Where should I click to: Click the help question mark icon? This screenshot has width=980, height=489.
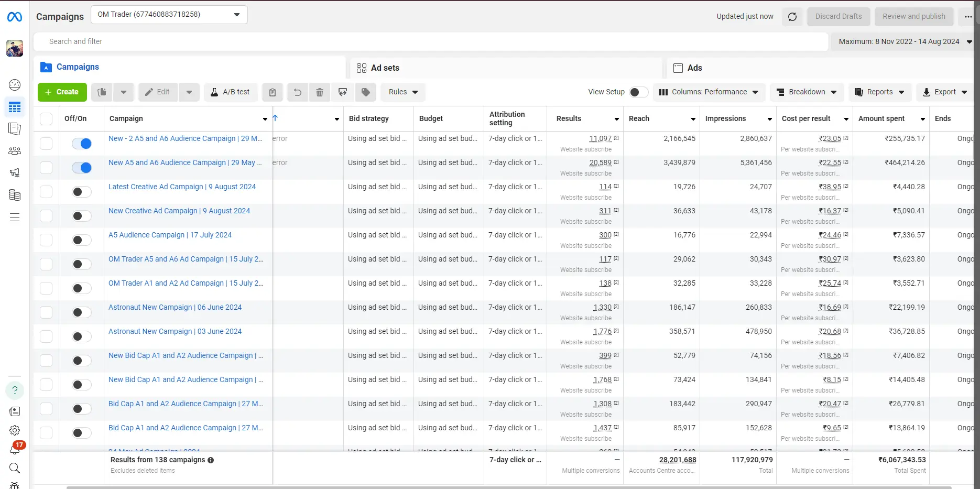(15, 390)
